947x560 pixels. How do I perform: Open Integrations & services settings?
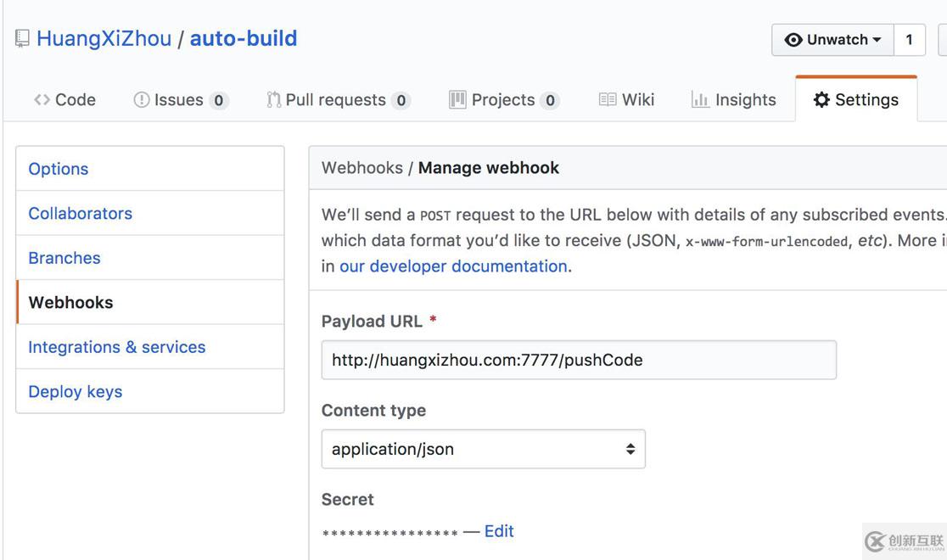[117, 347]
